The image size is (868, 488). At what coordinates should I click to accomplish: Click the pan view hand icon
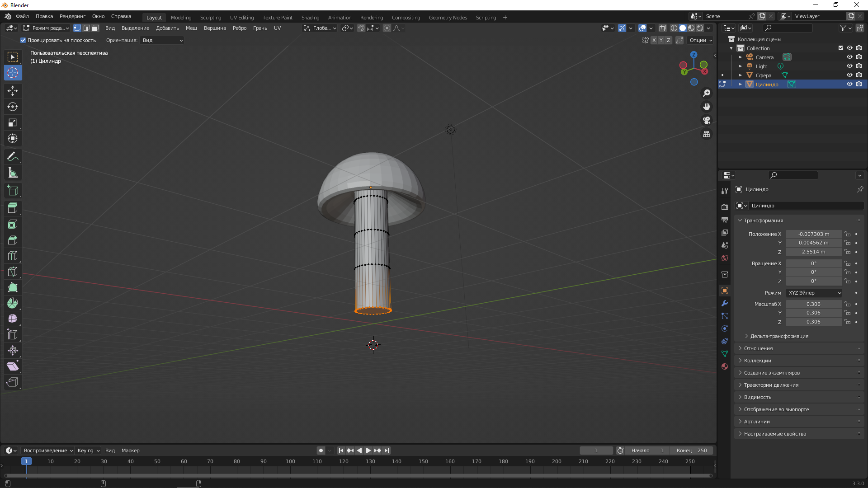coord(707,107)
